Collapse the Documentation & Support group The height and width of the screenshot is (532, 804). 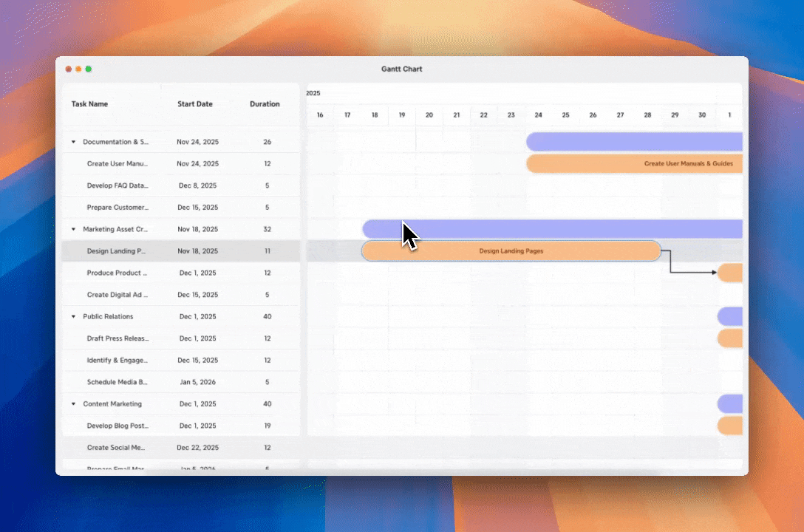click(x=73, y=142)
